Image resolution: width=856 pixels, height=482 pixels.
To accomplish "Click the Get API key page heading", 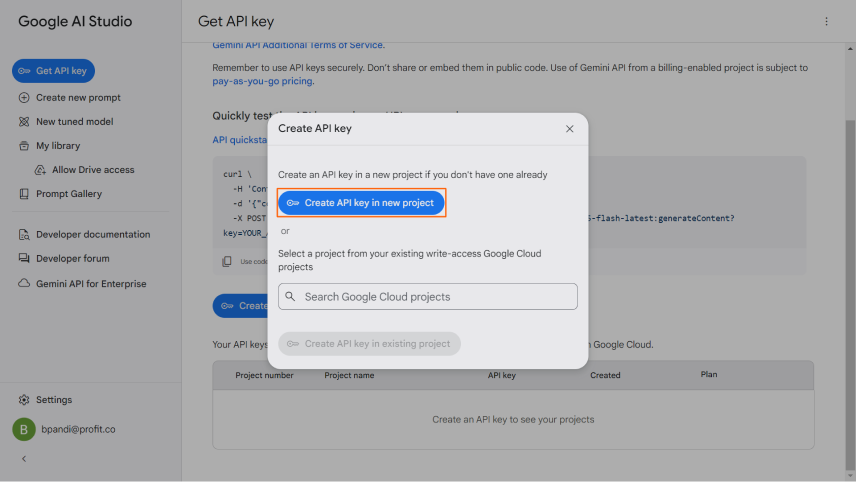I will click(x=236, y=21).
